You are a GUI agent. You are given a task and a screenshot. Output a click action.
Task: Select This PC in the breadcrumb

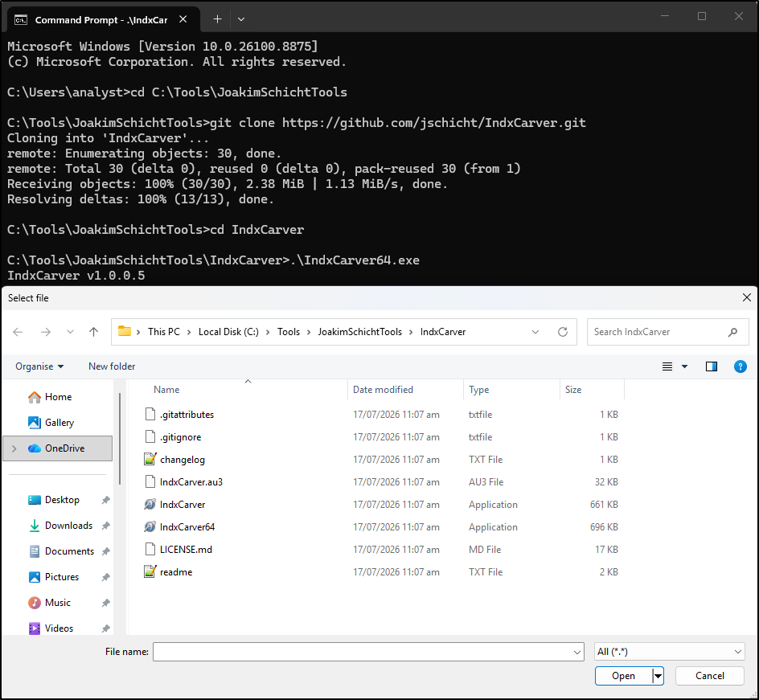click(x=163, y=332)
